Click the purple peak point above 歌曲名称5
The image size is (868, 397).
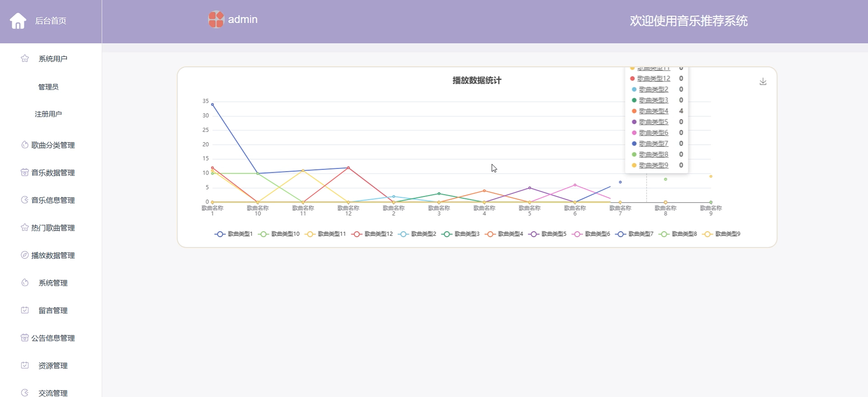pos(529,188)
